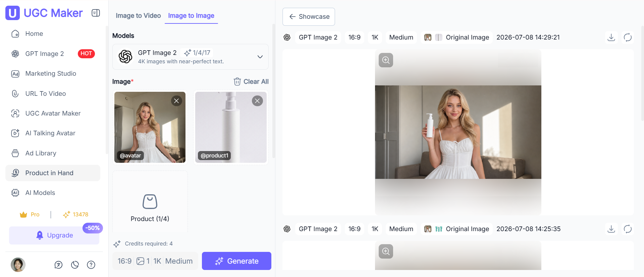644x277 pixels.
Task: Open GPT Image 2 from the sidebar
Action: [x=53, y=54]
